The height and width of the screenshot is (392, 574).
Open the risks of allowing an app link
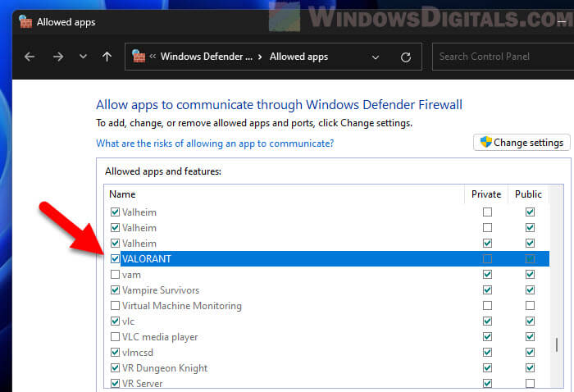click(x=215, y=144)
